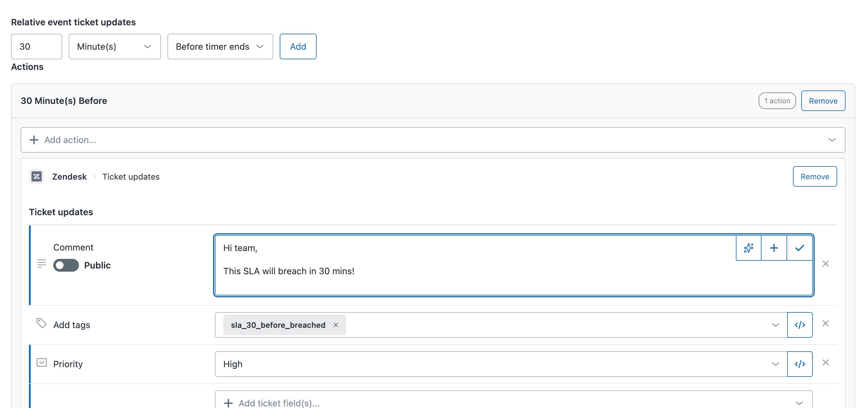Click the plus icon in Add action

tap(34, 140)
